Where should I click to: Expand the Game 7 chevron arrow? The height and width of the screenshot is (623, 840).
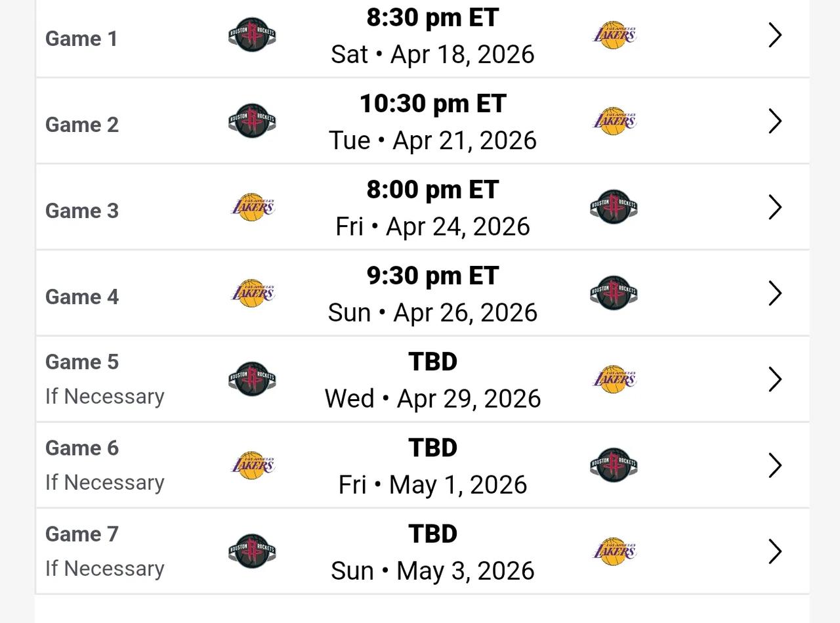775,551
